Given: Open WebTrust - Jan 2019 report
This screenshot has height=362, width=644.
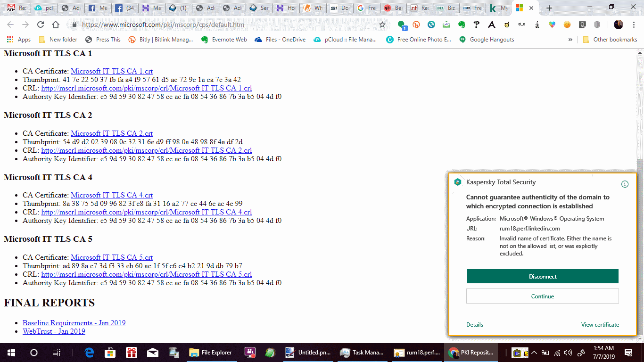Looking at the screenshot, I should [x=54, y=331].
